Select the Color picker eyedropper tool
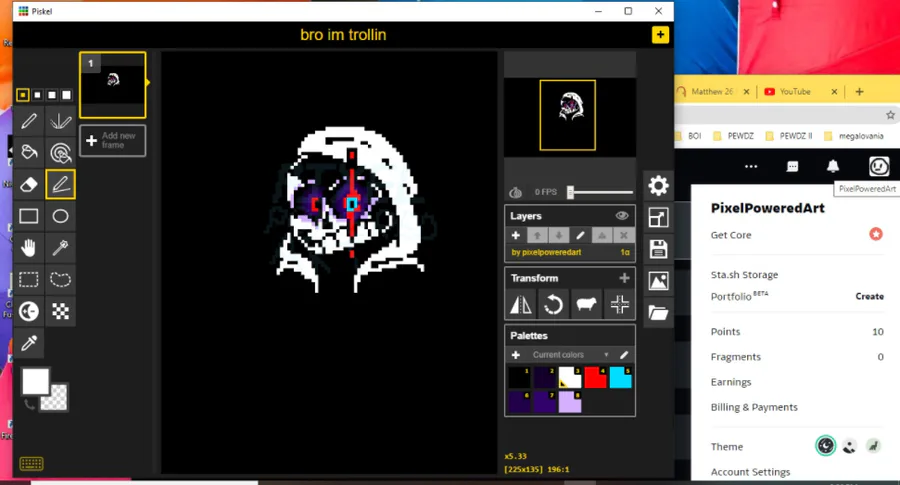900x485 pixels. 29,343
